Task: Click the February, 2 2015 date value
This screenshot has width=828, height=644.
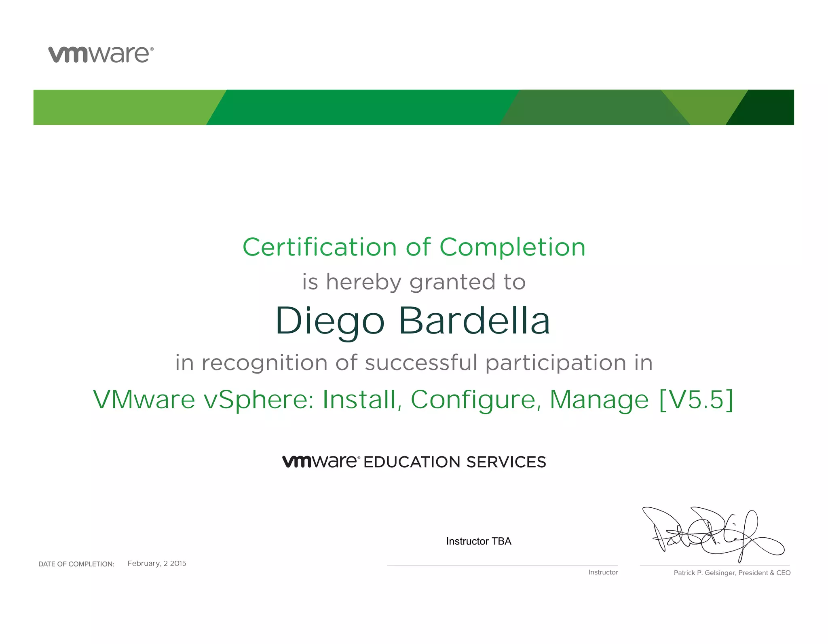Action: click(157, 563)
